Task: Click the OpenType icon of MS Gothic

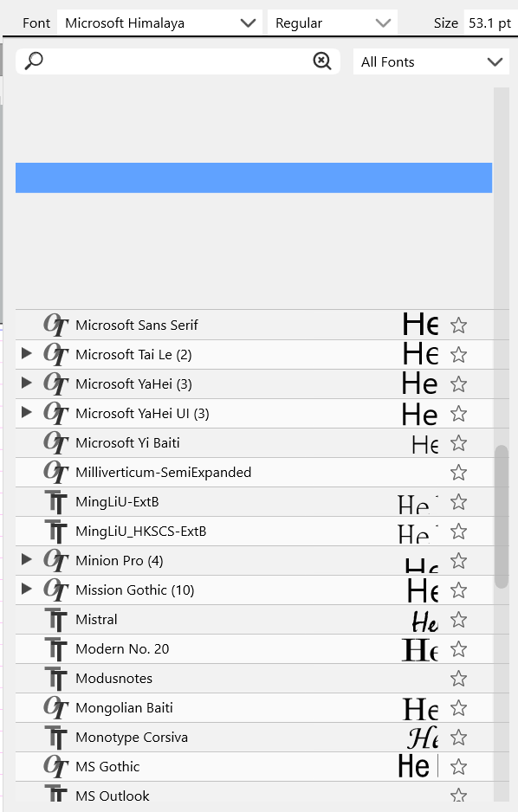Action: coord(55,767)
